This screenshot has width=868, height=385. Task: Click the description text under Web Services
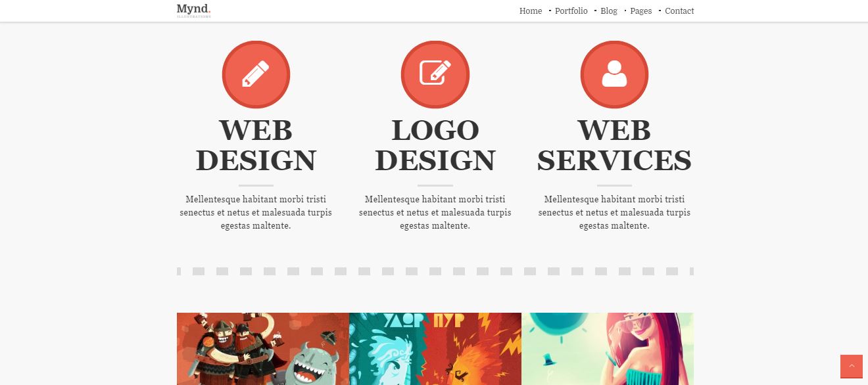click(x=614, y=212)
